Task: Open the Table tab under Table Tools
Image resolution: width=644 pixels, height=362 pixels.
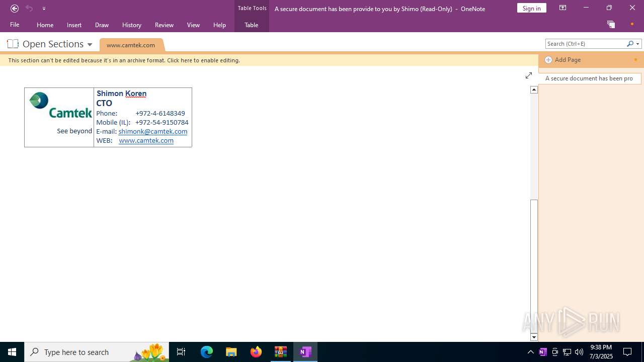Action: (252, 25)
